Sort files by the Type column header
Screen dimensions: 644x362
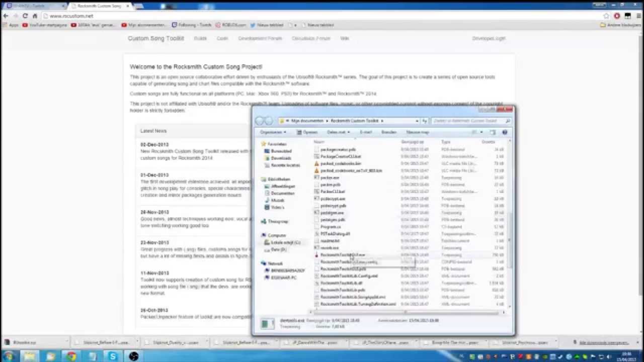[x=446, y=142]
